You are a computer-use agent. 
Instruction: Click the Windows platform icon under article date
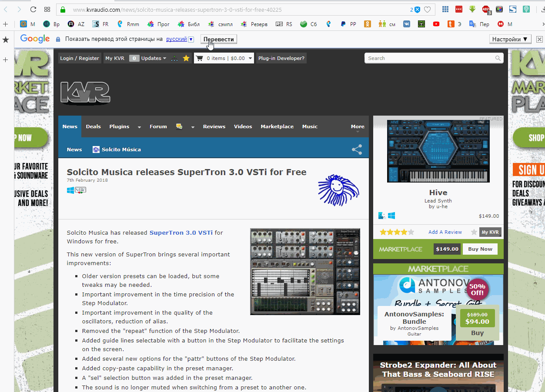click(x=70, y=190)
